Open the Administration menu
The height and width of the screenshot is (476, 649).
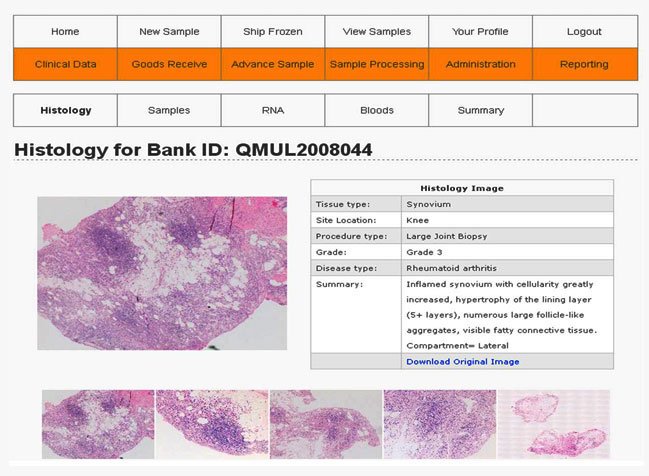480,64
